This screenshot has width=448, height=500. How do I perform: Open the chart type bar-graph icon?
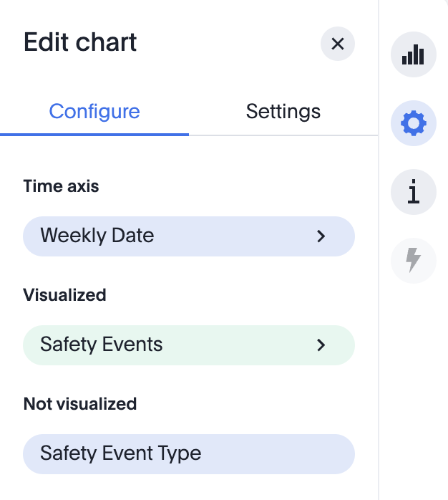point(413,55)
